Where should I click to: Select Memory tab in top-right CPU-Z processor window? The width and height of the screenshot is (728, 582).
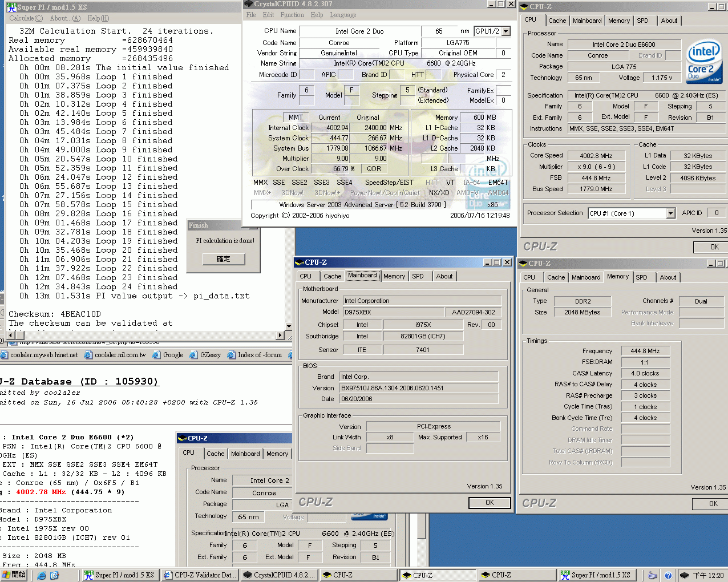point(619,21)
